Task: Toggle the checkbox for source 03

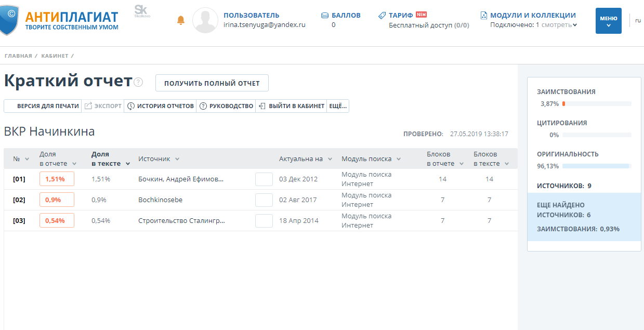Action: (264, 221)
